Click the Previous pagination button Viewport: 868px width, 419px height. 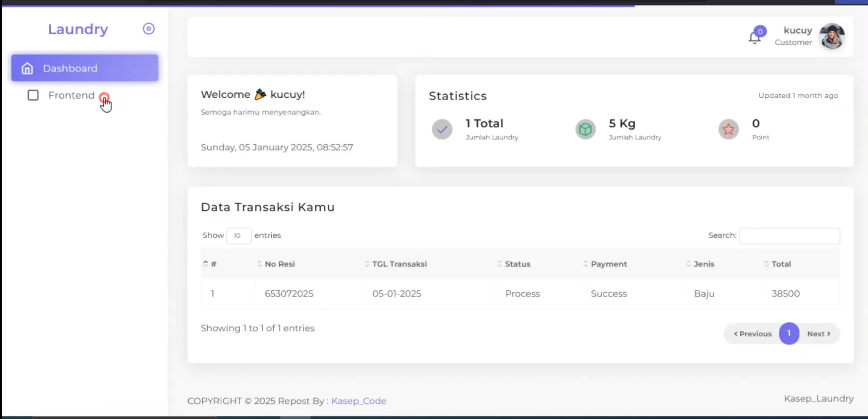(752, 334)
